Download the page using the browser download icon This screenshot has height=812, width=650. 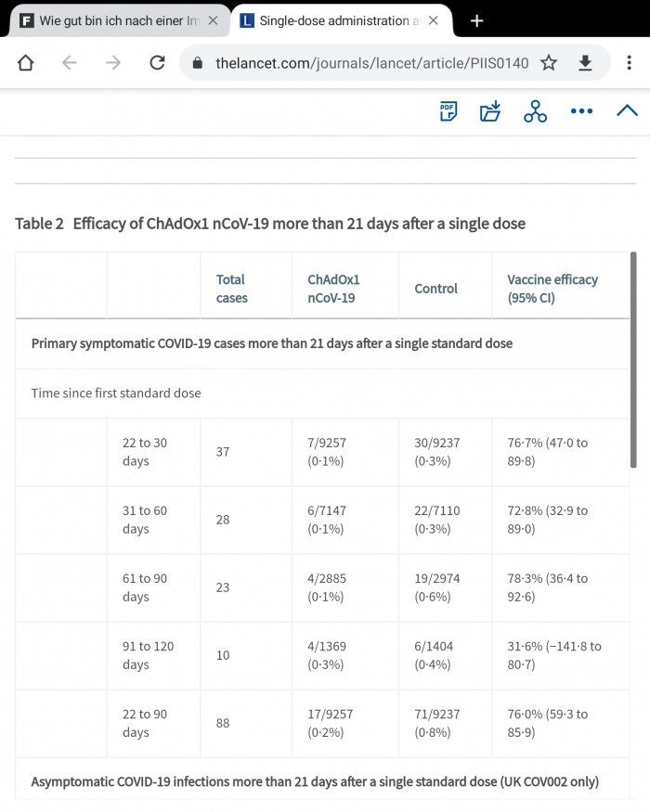point(585,63)
